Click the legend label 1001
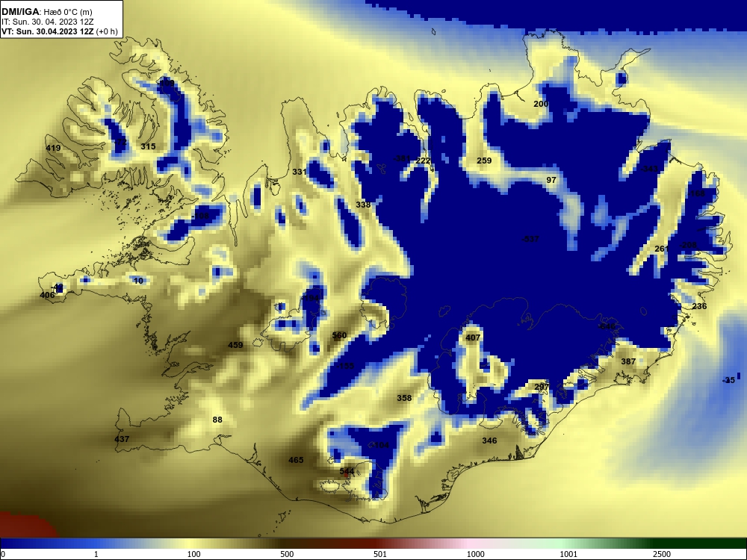 pyautogui.click(x=568, y=554)
